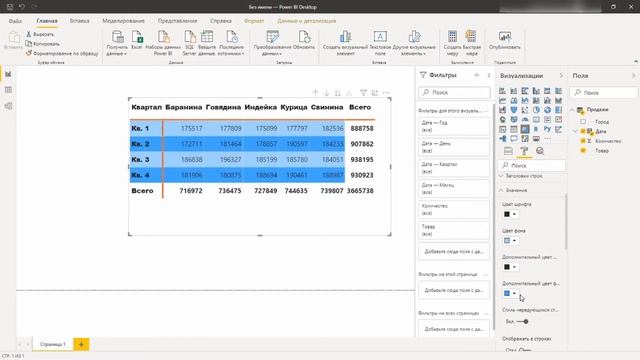Collapse the Фильтры pane chevron
The image size is (640, 360).
click(x=489, y=75)
